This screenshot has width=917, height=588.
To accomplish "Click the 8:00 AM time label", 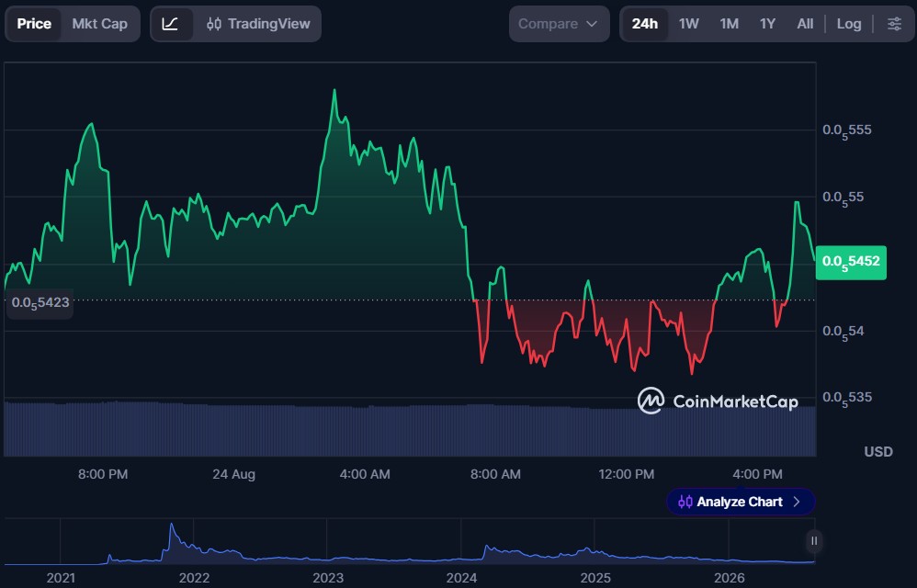I will (x=495, y=474).
